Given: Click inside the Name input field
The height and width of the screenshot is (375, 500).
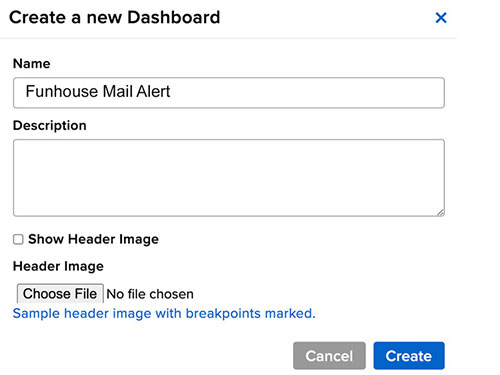Looking at the screenshot, I should tap(229, 93).
